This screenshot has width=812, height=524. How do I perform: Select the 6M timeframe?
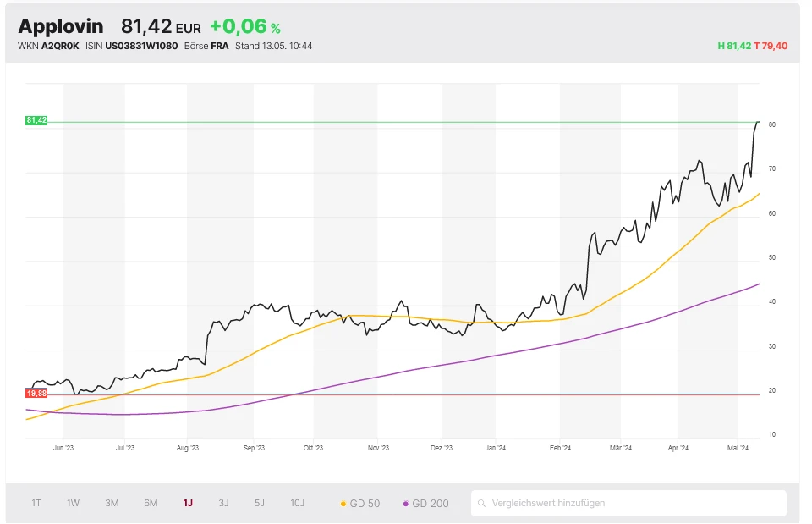tap(151, 503)
